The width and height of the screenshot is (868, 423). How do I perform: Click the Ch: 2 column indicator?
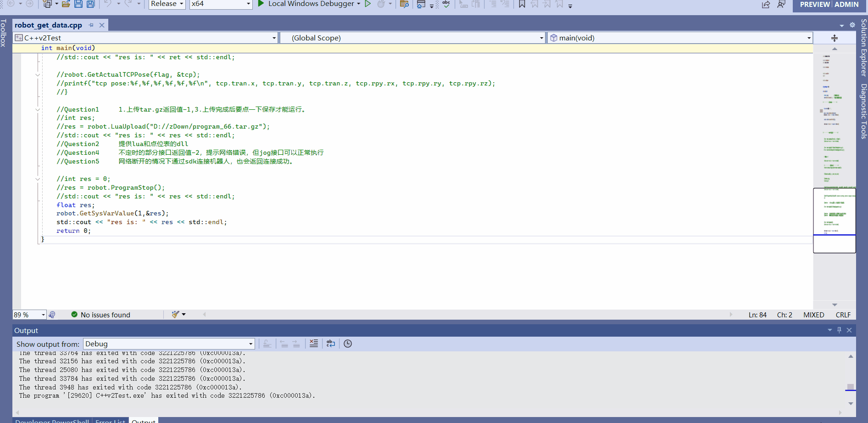[785, 315]
